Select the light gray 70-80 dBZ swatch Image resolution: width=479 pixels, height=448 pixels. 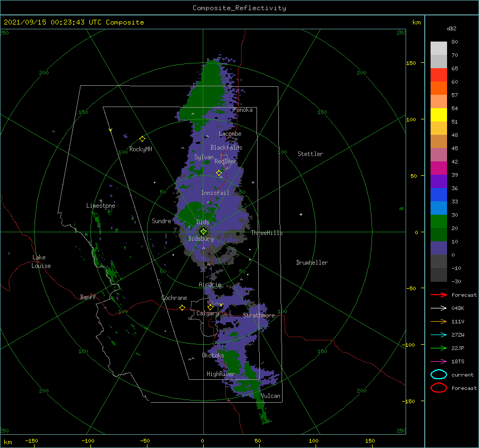tap(439, 48)
